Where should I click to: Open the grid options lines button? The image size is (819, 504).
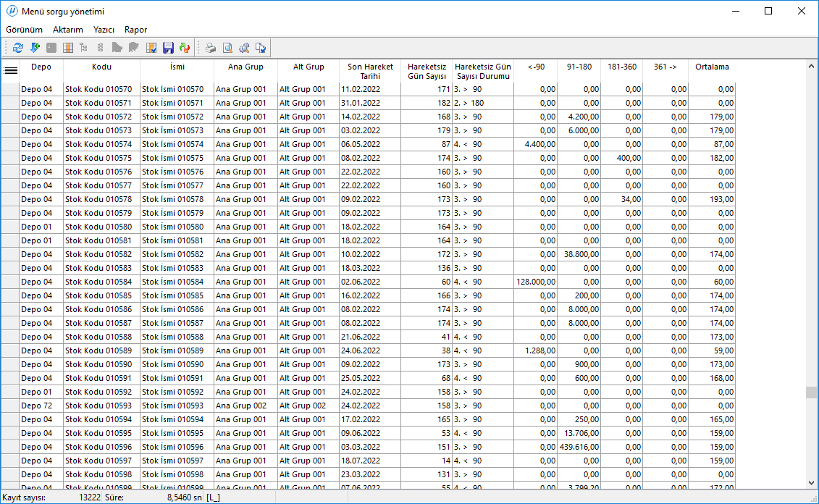click(x=10, y=70)
